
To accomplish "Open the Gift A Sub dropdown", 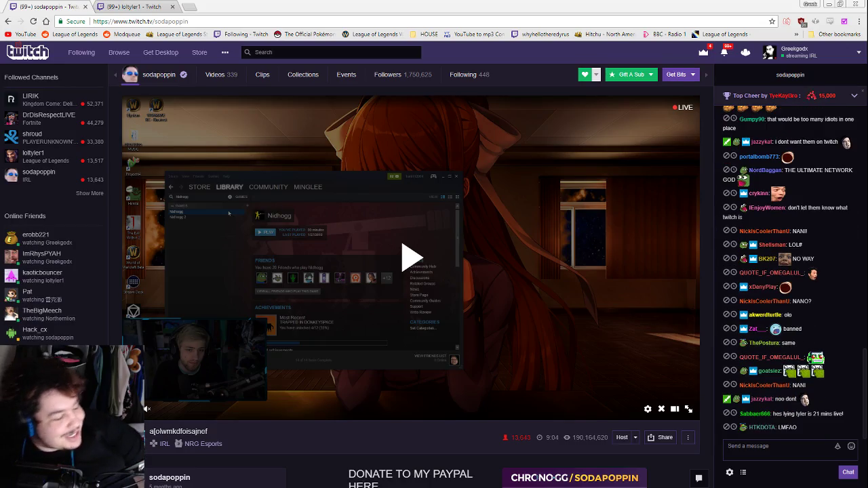I will tap(631, 75).
